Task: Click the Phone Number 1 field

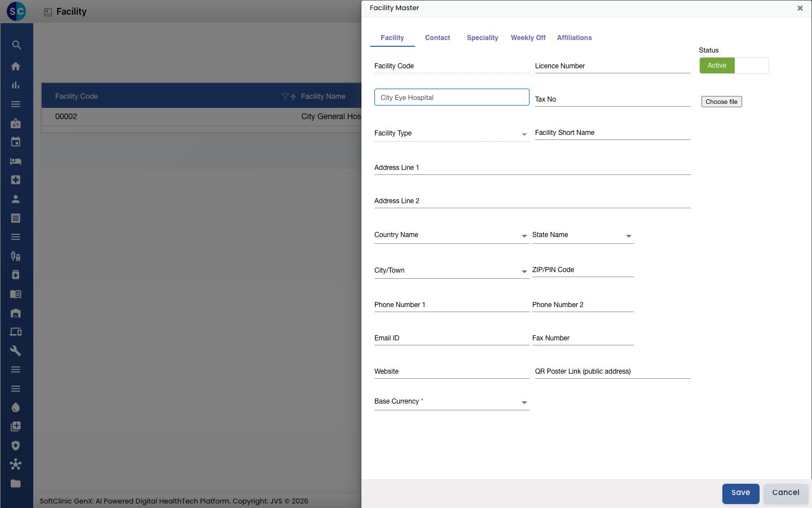Action: pos(452,305)
